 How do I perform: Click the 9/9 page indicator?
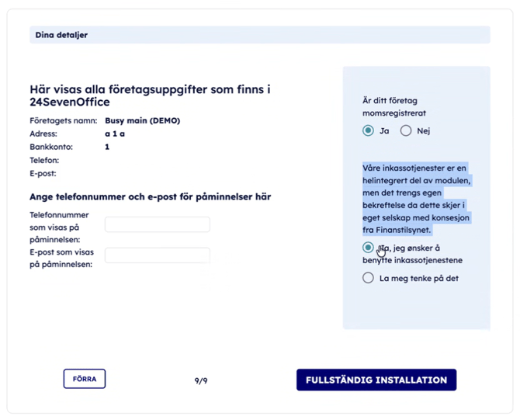(x=200, y=380)
